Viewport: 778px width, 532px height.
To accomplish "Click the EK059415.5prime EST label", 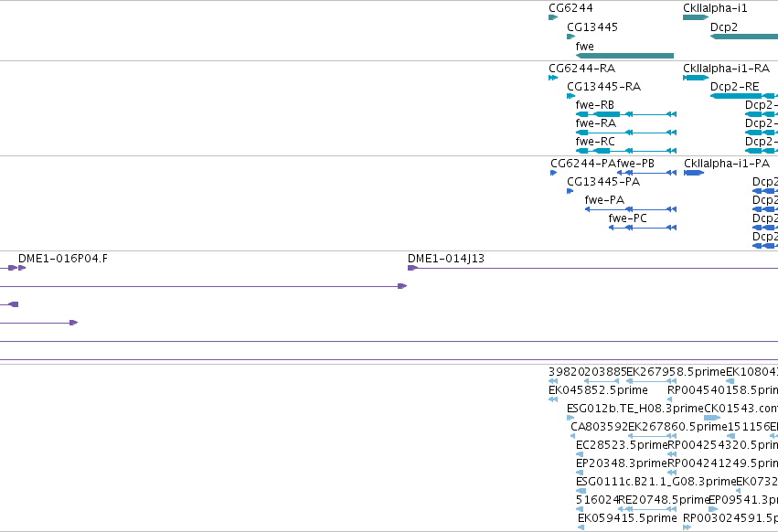I will (x=627, y=518).
